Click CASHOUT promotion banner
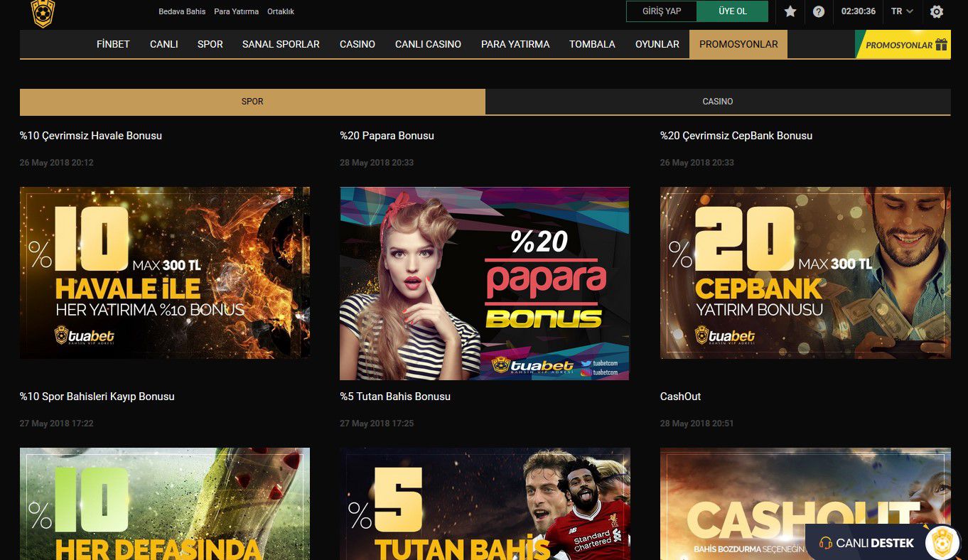 (805, 504)
